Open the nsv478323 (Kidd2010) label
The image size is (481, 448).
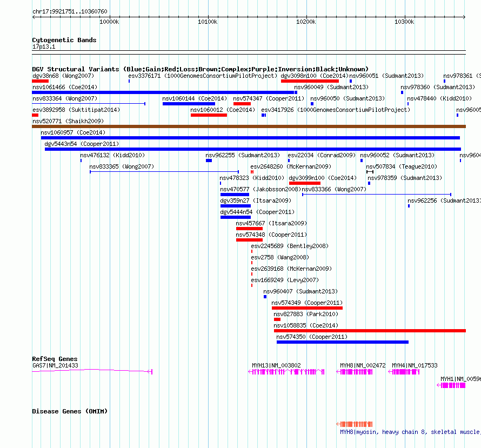tap(252, 178)
